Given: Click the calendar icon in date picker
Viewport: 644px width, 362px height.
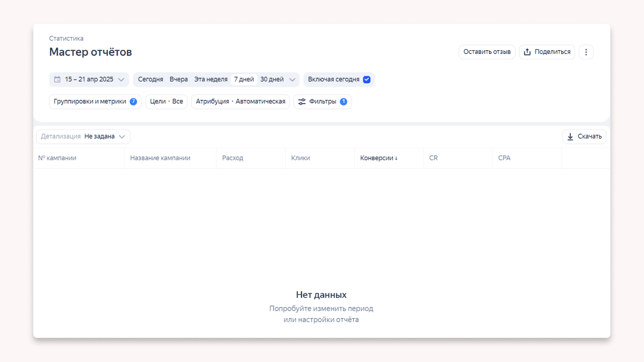Looking at the screenshot, I should coord(58,79).
